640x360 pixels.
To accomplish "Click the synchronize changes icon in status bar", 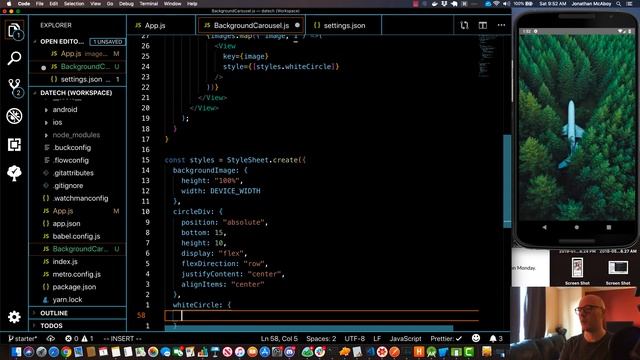I will [x=51, y=338].
